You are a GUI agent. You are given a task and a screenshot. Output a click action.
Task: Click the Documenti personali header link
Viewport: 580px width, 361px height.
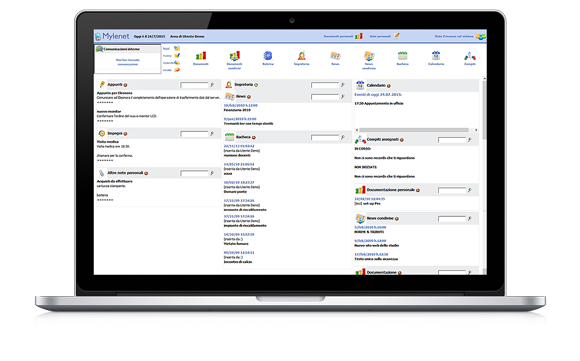pyautogui.click(x=338, y=36)
